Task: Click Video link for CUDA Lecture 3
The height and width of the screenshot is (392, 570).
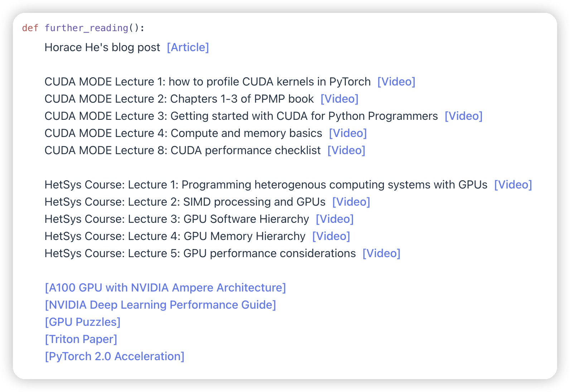Action: coord(463,116)
